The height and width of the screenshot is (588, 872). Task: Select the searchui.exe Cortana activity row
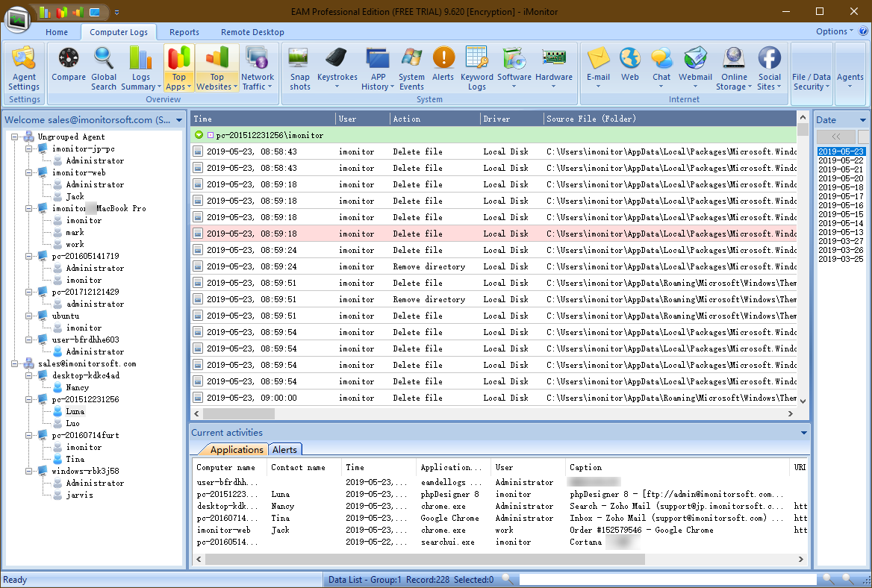[x=500, y=542]
